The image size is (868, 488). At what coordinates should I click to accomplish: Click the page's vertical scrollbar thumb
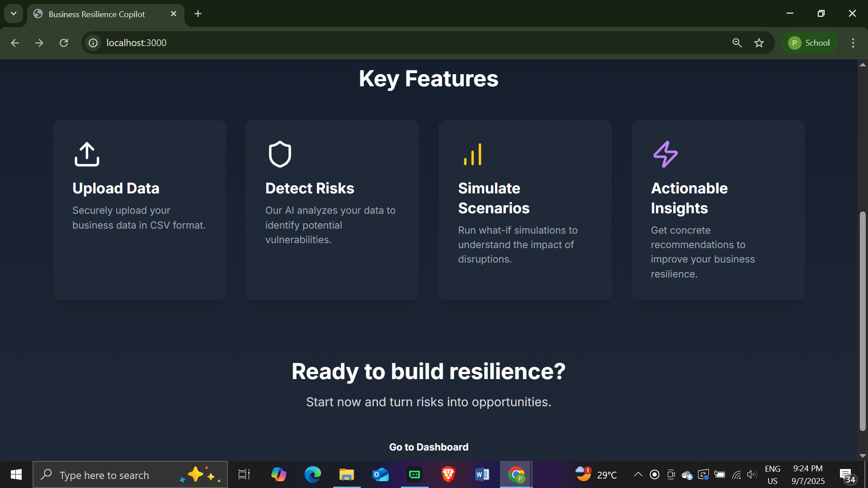(863, 321)
